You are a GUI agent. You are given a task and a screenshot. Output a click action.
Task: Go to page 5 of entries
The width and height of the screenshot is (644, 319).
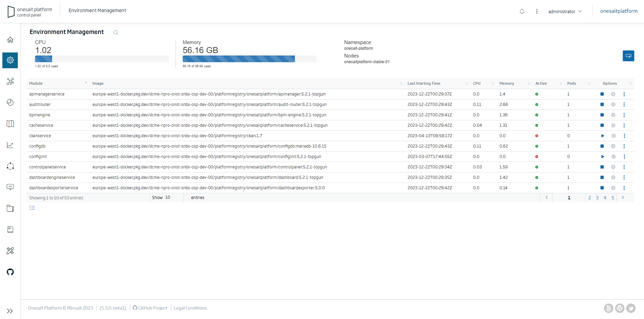click(613, 198)
